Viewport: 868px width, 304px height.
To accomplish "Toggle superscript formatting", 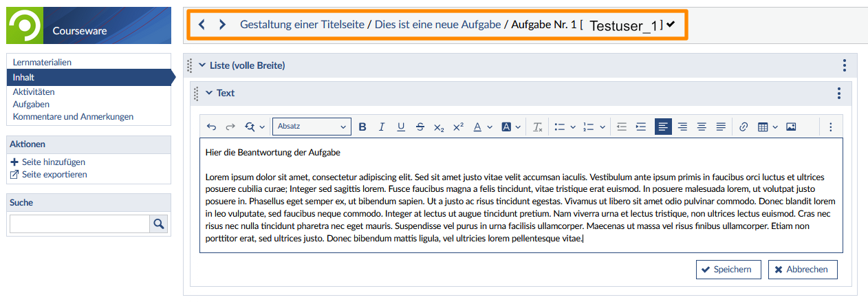I will tap(458, 127).
